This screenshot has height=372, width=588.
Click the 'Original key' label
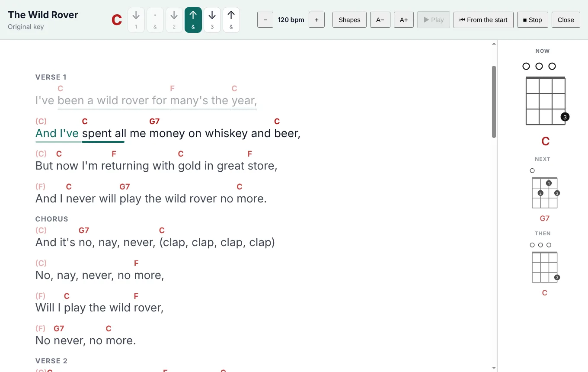tap(26, 27)
